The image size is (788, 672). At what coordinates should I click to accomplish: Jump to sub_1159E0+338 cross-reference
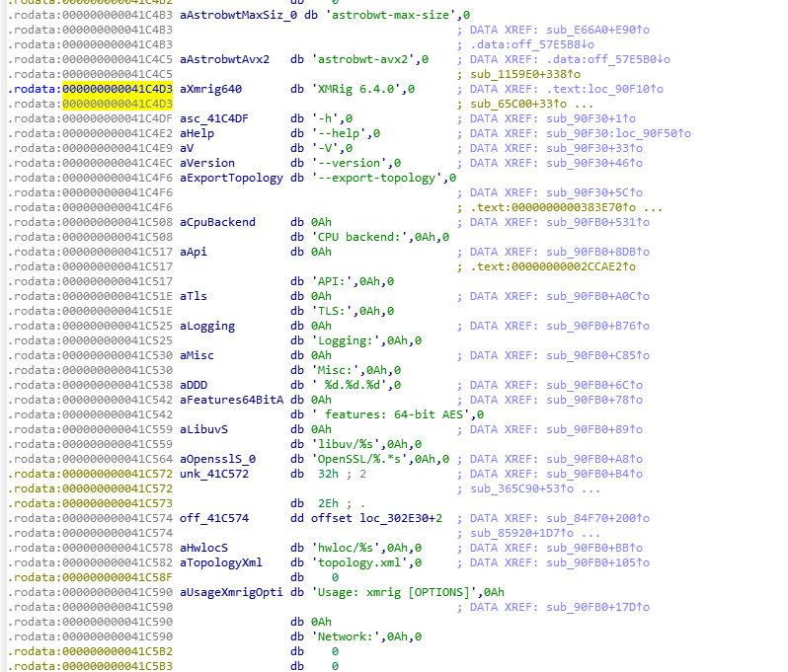(525, 74)
